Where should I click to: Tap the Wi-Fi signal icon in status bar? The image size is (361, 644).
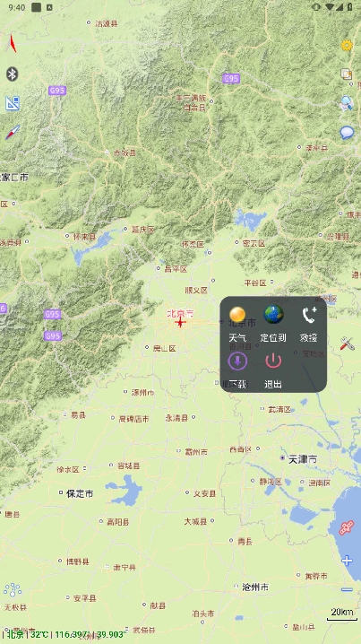(x=329, y=7)
